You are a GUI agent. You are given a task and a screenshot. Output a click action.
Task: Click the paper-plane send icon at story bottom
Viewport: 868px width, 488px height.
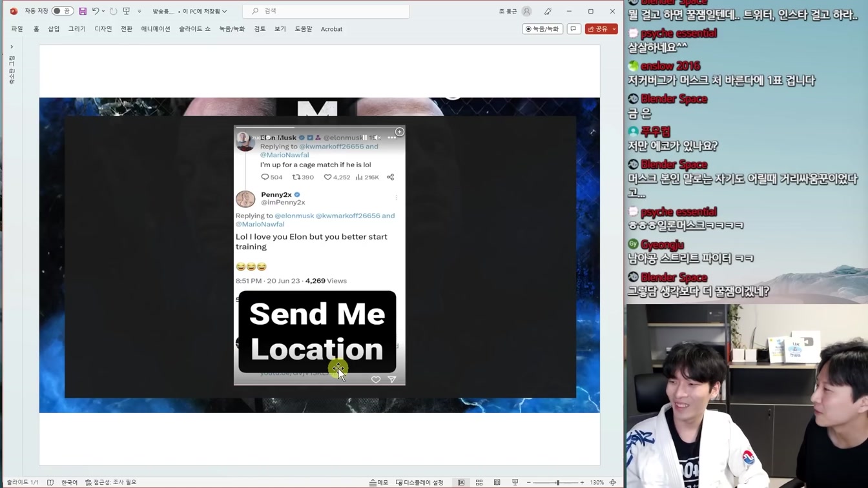tap(392, 380)
